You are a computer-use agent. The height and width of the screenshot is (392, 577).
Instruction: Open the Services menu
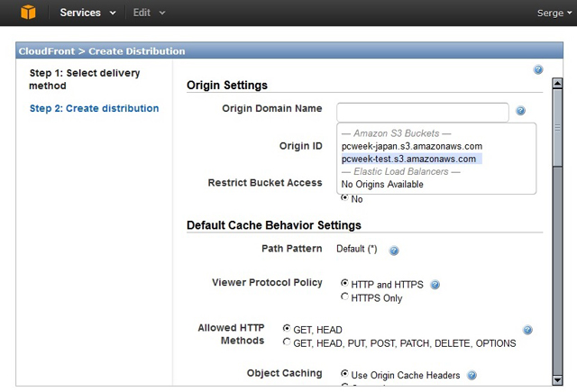click(x=87, y=13)
